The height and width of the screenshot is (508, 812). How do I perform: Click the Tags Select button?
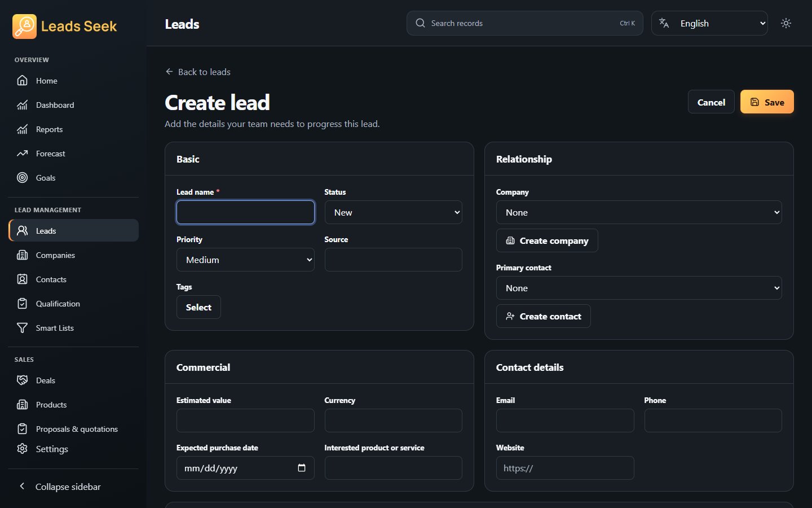[198, 307]
